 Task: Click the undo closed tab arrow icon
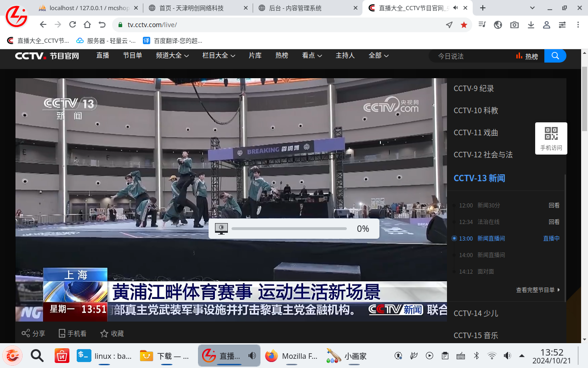click(x=102, y=25)
